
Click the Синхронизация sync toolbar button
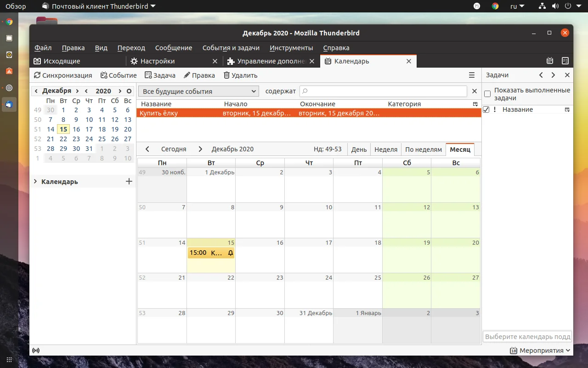pos(63,75)
